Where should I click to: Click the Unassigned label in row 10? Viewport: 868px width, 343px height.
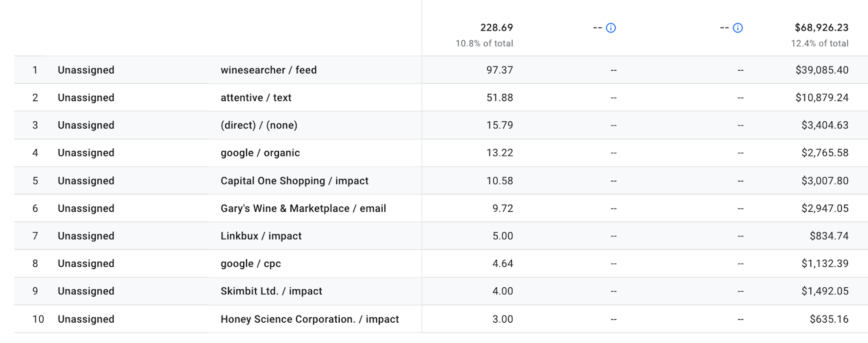coord(86,319)
